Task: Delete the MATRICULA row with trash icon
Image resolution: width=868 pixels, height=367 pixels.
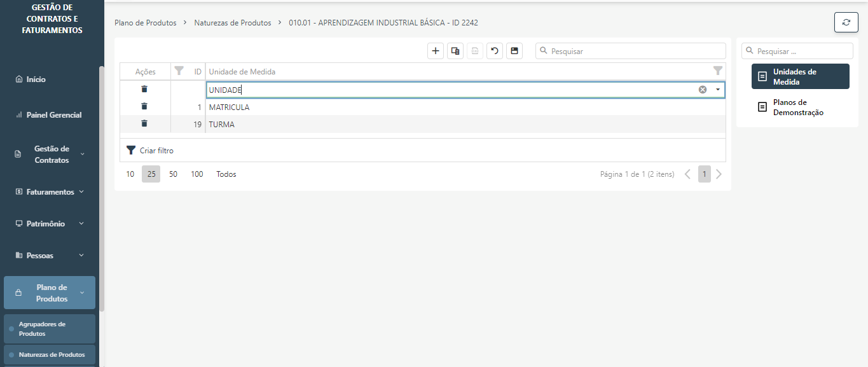Action: point(144,106)
